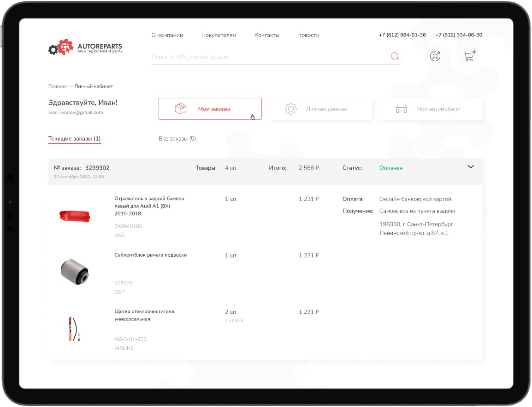Open the Покупателям menu item
This screenshot has height=407, width=532.
coord(219,35)
